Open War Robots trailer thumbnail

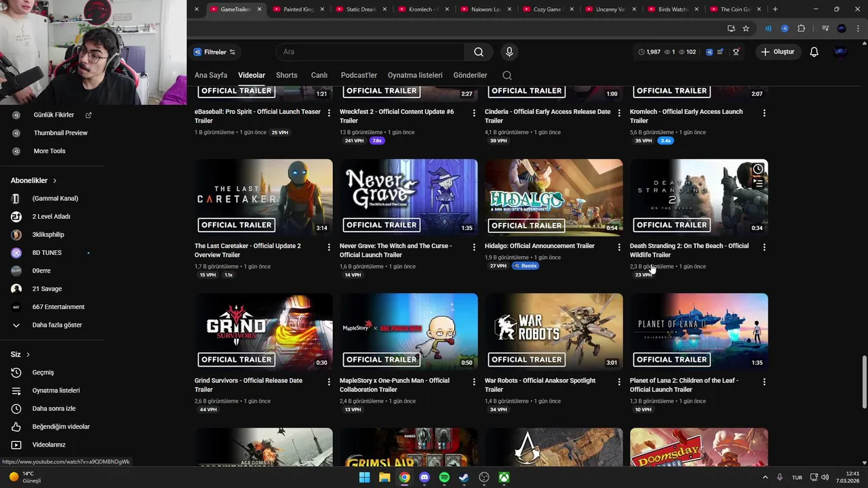point(554,332)
